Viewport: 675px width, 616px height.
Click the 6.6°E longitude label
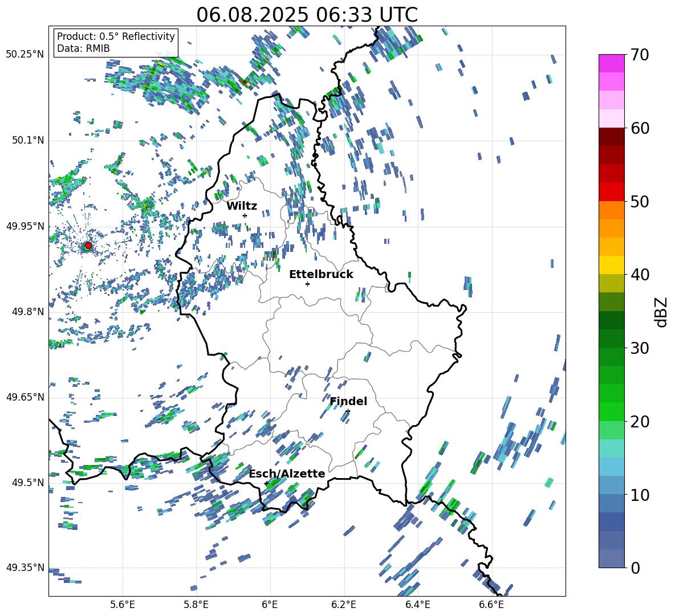point(491,605)
